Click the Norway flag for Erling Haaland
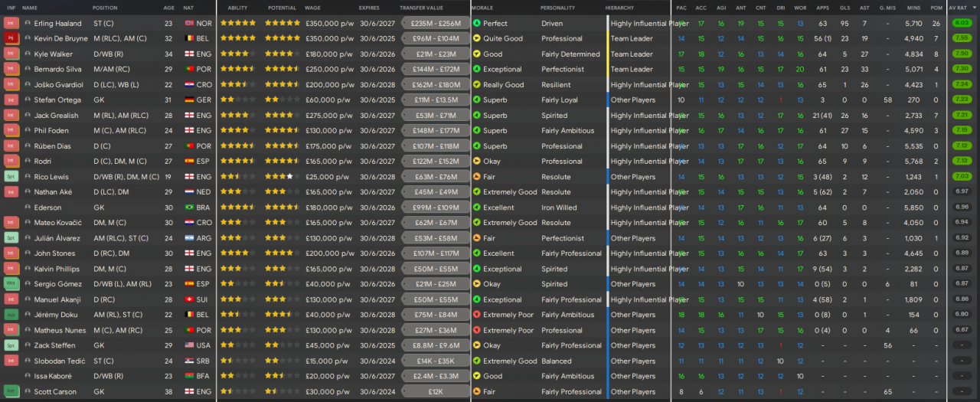The image size is (980, 402). click(189, 23)
